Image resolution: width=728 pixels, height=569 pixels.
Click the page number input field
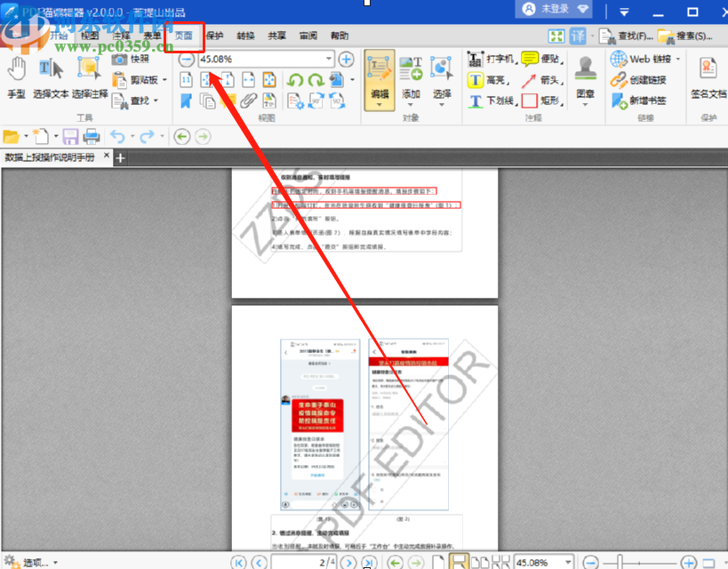[x=304, y=563]
